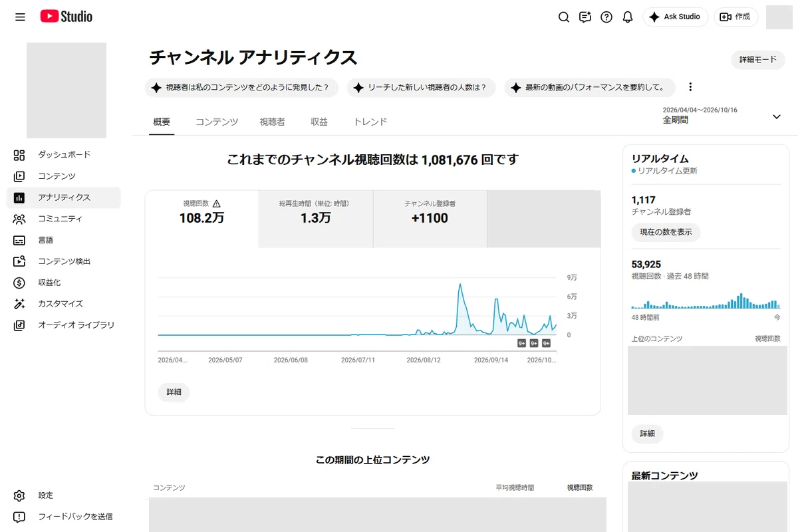Click the 収益化 dollar icon
798x532 pixels.
[19, 283]
